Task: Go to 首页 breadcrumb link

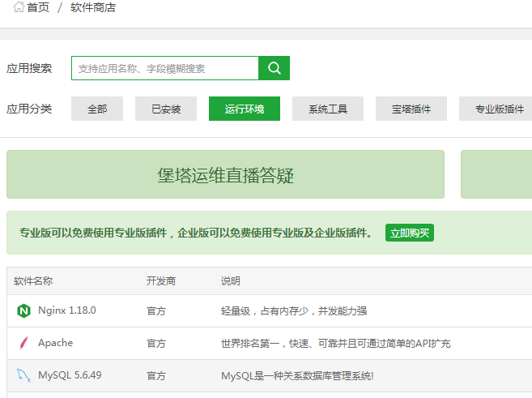Action: point(38,7)
